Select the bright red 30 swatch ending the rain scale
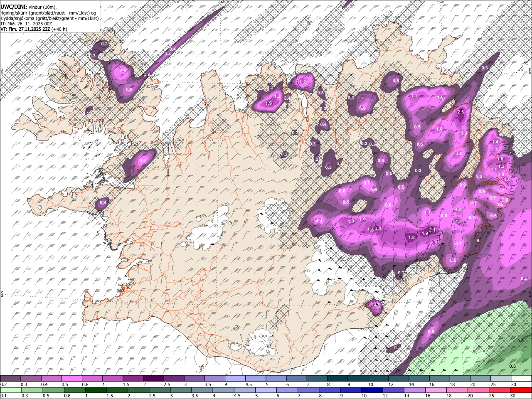This screenshot has width=532, height=399. (x=521, y=390)
